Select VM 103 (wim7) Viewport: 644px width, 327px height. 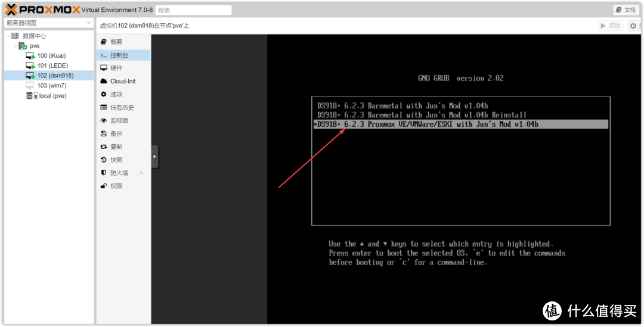tap(52, 85)
